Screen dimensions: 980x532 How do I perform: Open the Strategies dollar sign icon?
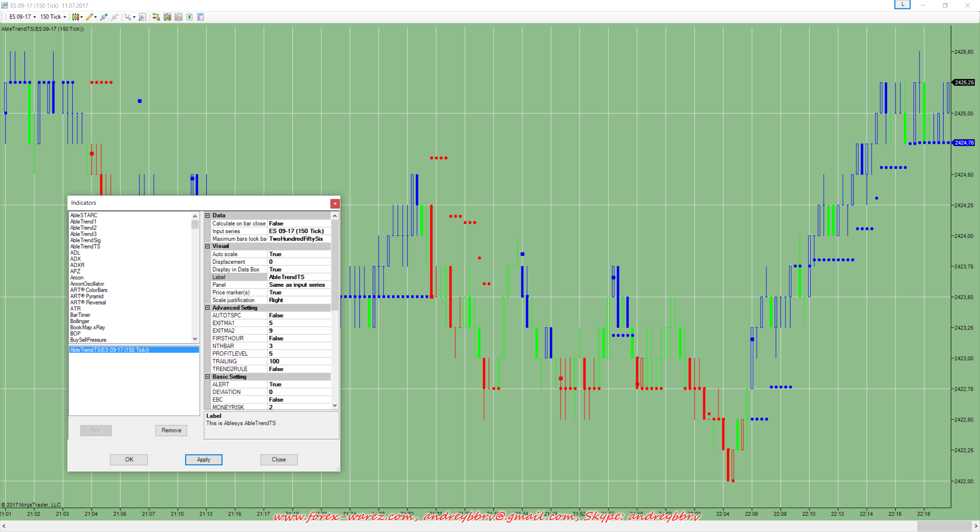click(189, 17)
